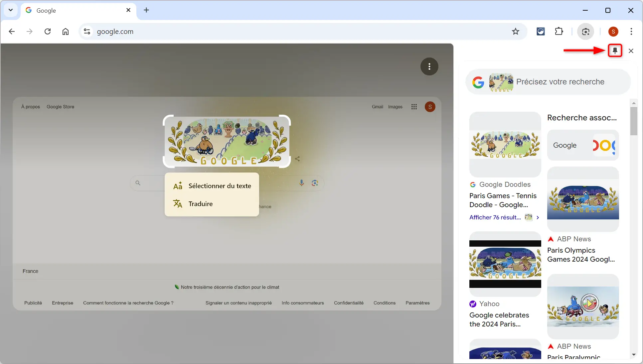Open Yahoo Google celebrates the 2024 Paris result
Screen dimensions: 643x364
(x=499, y=319)
